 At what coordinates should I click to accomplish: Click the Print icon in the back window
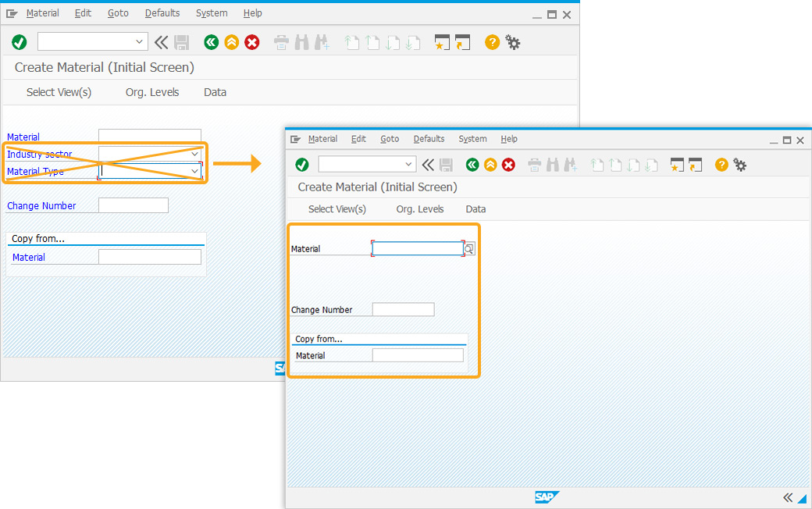coord(281,42)
